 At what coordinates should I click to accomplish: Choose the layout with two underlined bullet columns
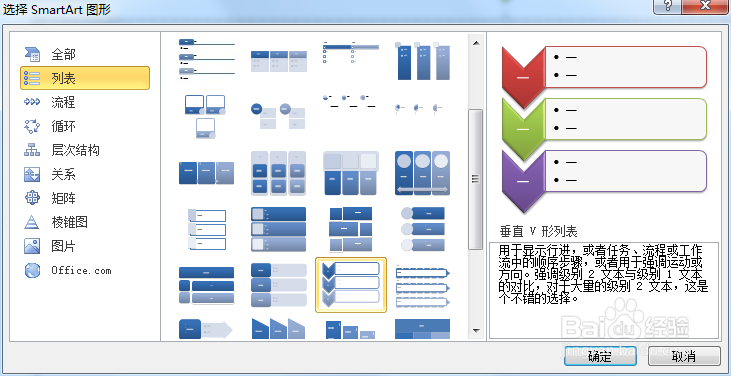coord(351,52)
